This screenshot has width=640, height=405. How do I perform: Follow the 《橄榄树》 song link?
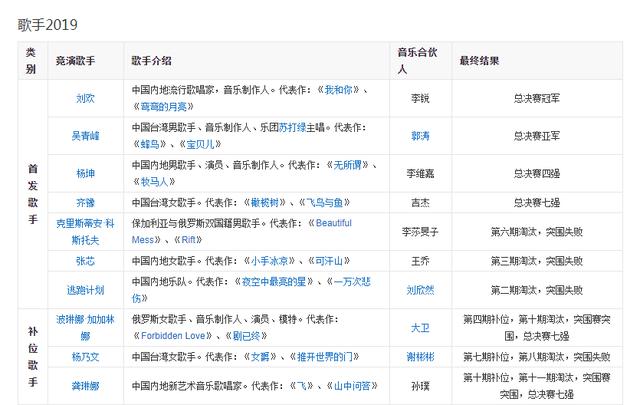click(x=264, y=202)
